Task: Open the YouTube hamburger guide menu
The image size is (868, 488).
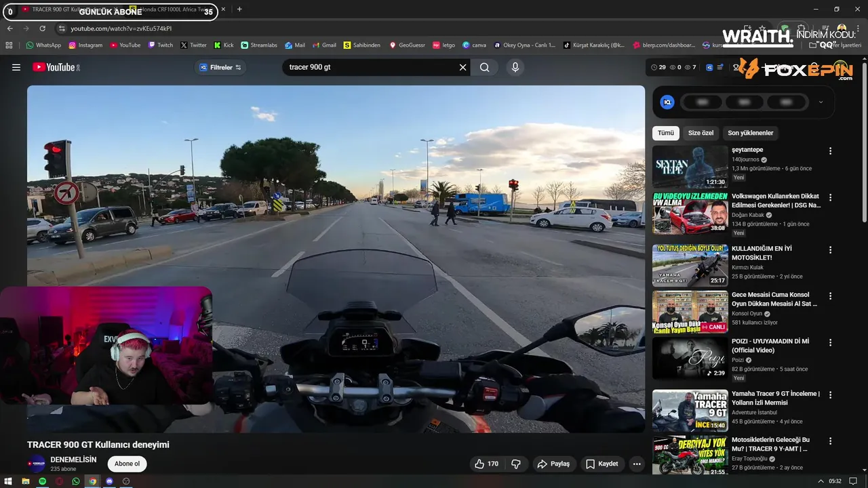Action: point(16,67)
